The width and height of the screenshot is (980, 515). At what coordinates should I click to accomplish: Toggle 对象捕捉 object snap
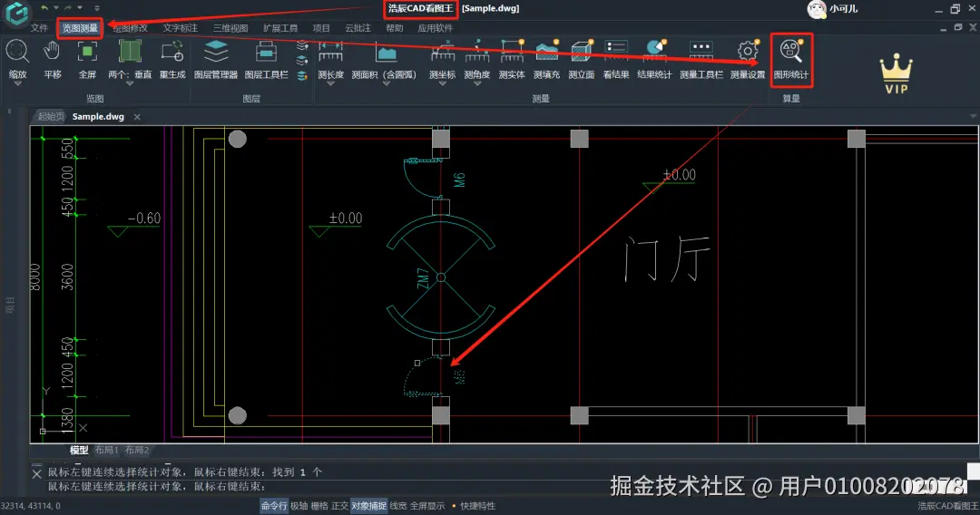[368, 506]
